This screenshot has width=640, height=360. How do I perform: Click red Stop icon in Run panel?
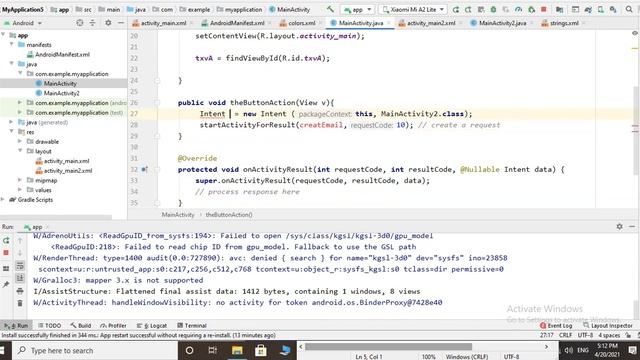point(6,253)
